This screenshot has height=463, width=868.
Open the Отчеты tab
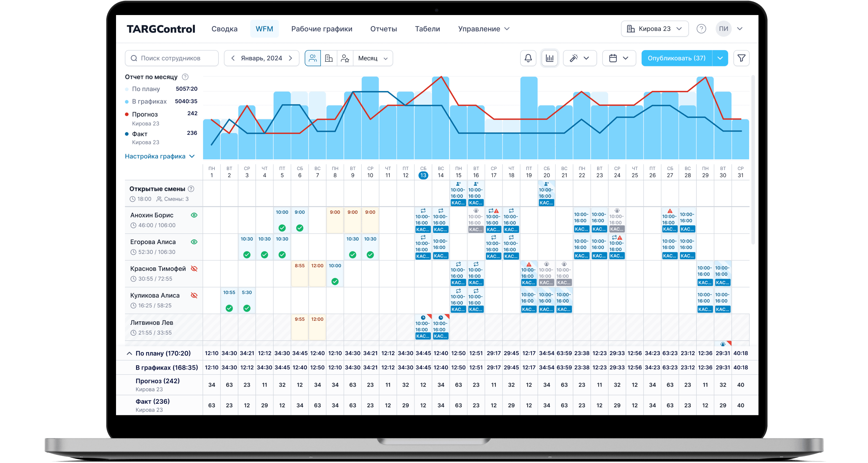383,29
